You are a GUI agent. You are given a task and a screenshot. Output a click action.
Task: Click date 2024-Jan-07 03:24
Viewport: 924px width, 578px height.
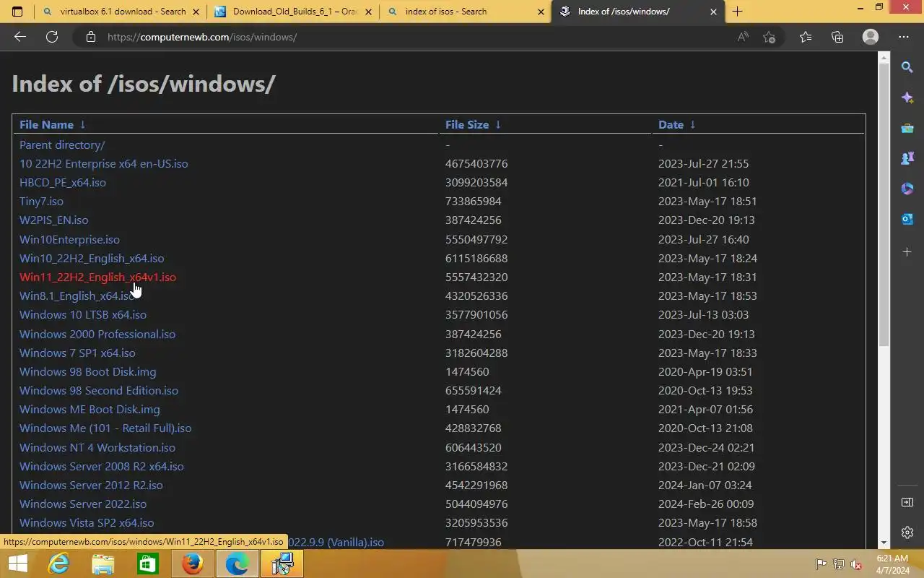coord(705,485)
